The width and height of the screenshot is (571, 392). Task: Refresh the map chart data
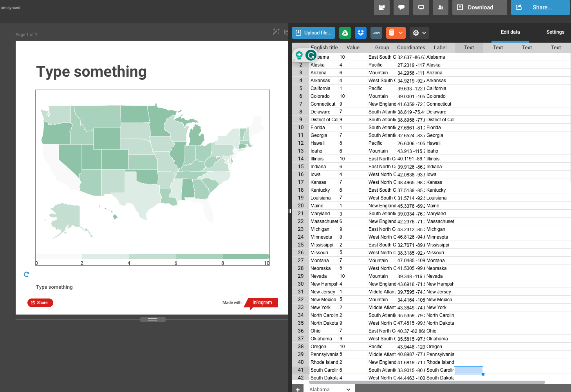26,274
